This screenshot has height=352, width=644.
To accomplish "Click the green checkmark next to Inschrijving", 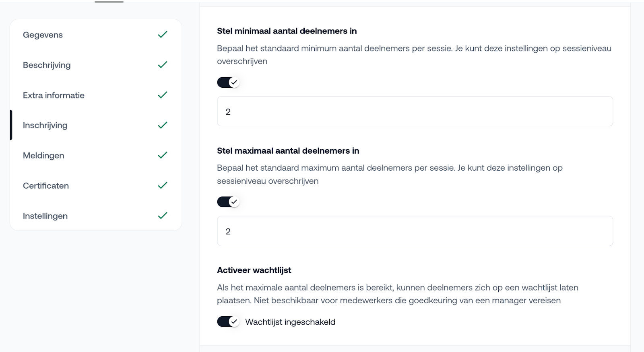I will coord(163,125).
